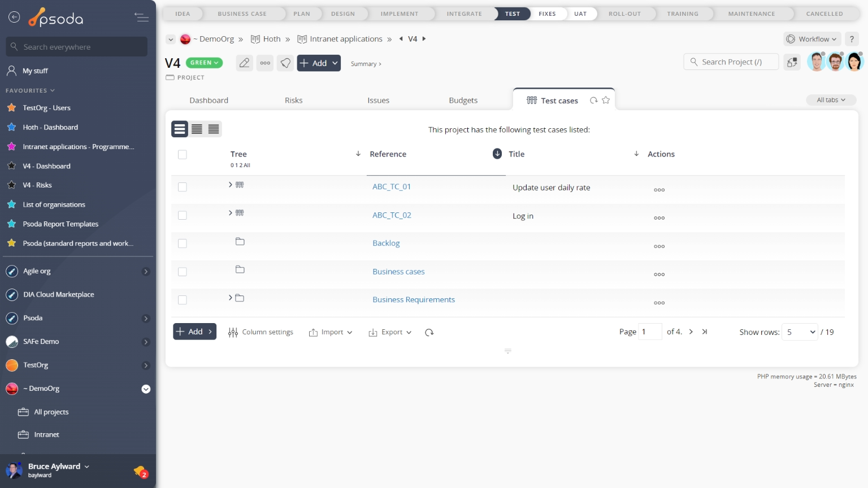Screen dimensions: 868x488
Task: Open the All tabs dropdown
Action: tap(831, 100)
